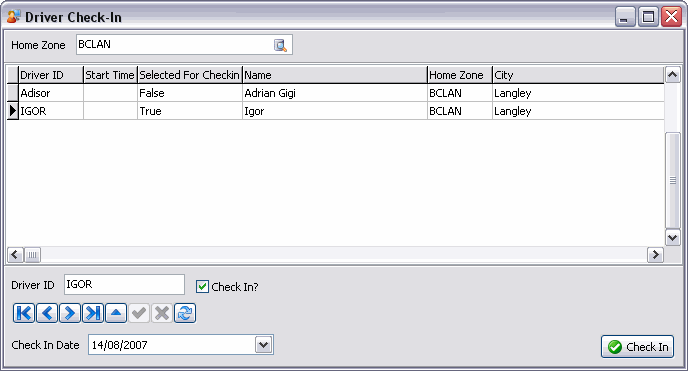This screenshot has width=688, height=371.
Task: Go to next record navigator button
Action: point(70,313)
